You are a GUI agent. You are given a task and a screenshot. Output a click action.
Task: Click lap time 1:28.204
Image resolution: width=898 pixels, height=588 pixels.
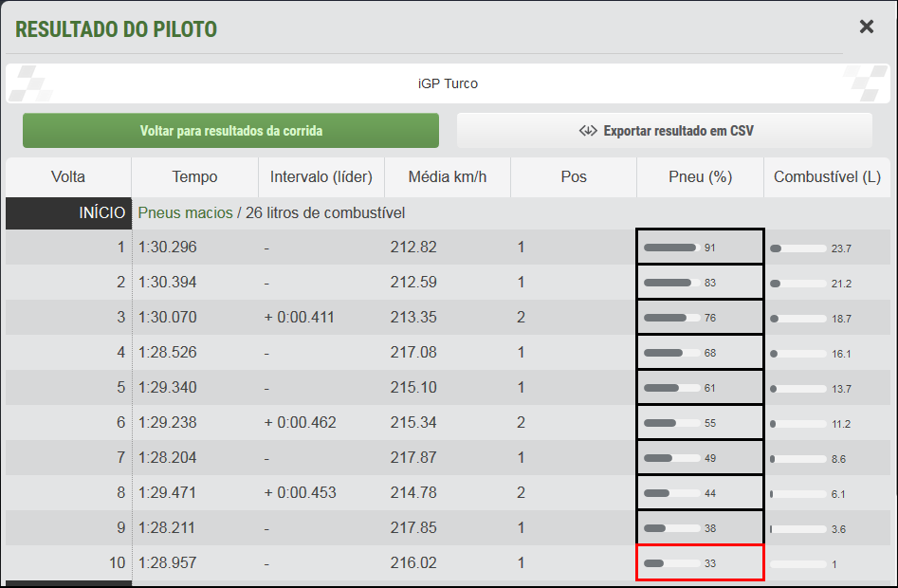pyautogui.click(x=167, y=457)
